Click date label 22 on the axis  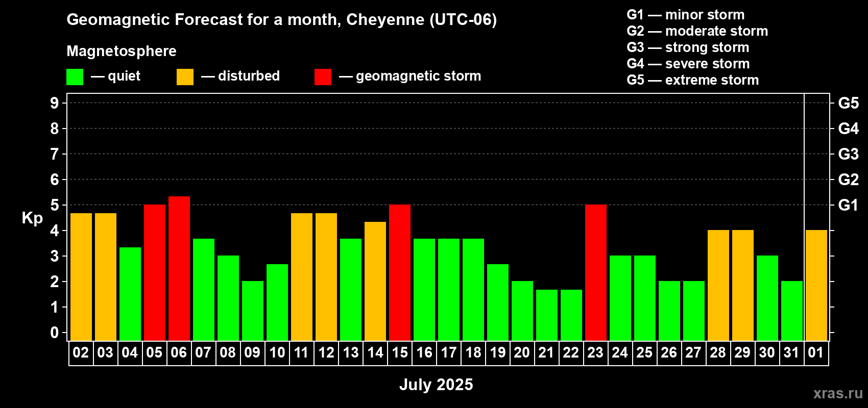tap(571, 352)
